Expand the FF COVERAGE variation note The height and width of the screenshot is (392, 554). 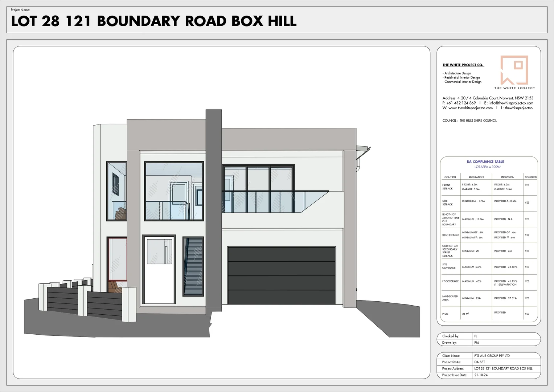(x=506, y=285)
